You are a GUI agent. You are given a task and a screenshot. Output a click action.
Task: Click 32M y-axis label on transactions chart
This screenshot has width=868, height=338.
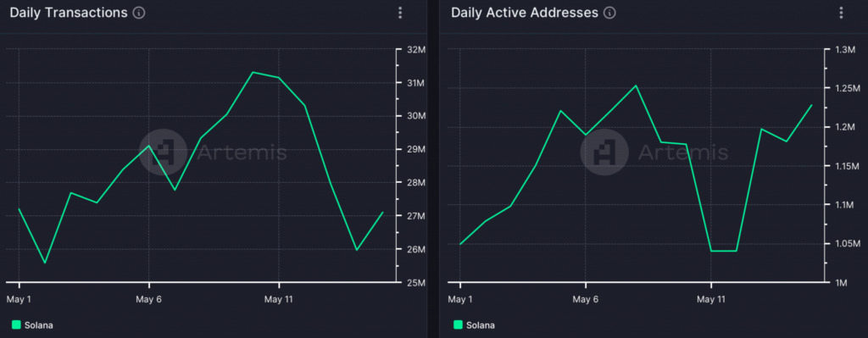[x=417, y=50]
